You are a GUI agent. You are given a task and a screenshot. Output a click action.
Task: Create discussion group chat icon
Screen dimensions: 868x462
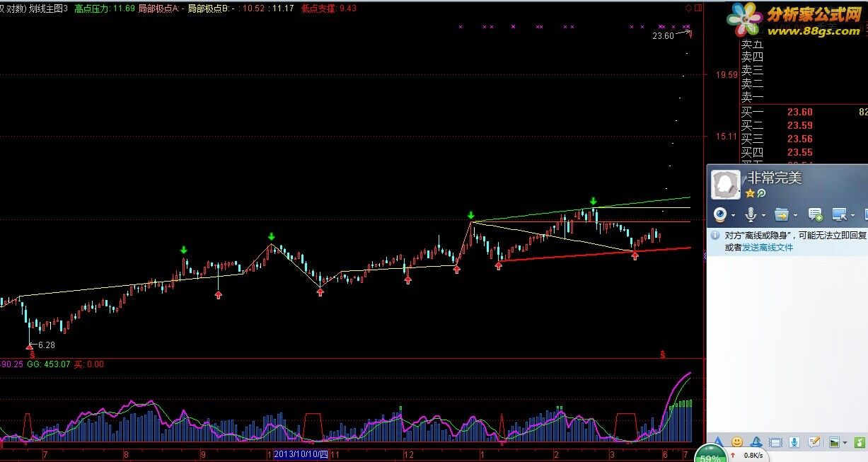(x=816, y=214)
